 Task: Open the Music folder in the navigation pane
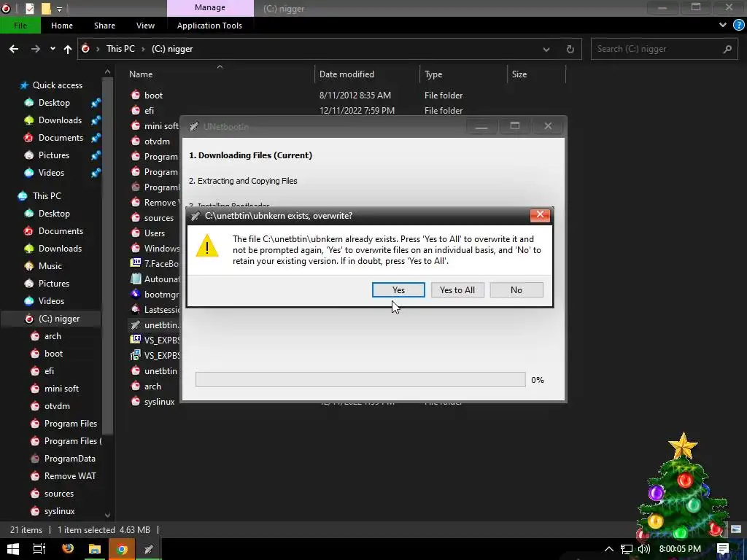[x=50, y=265]
